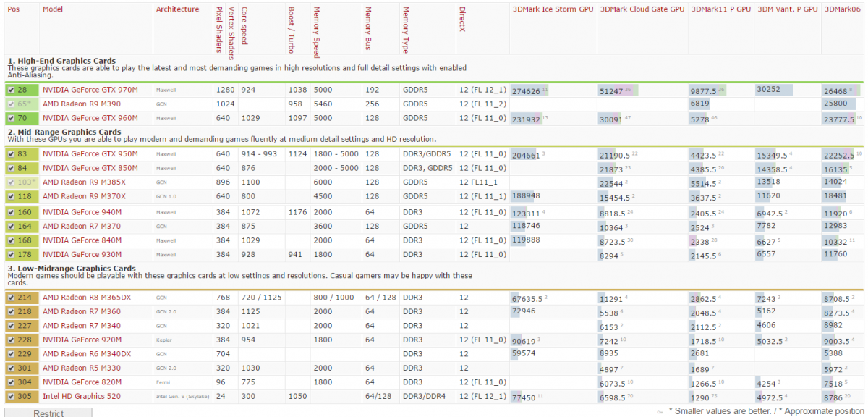This screenshot has width=868, height=417.
Task: Uncheck the GeForce 940M row checkbox
Action: 11,213
